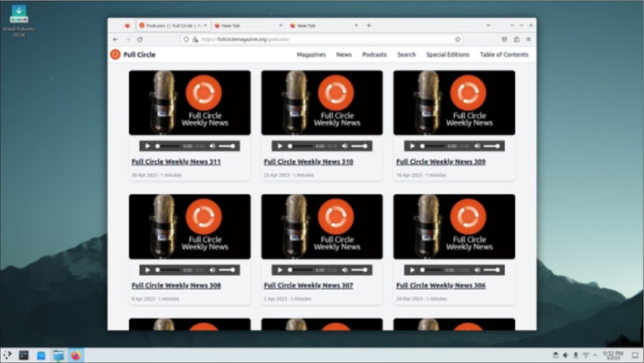Close the Podcasts || Full Circle tab

pyautogui.click(x=205, y=26)
